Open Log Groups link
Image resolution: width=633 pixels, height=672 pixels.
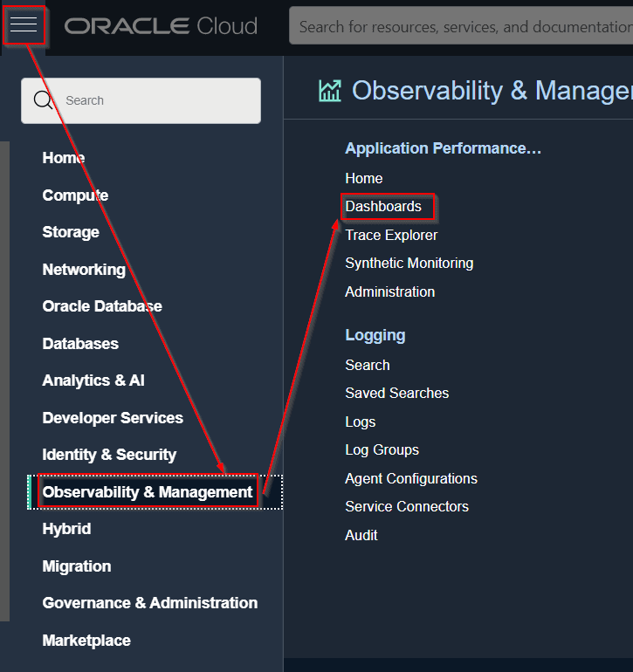pyautogui.click(x=382, y=449)
